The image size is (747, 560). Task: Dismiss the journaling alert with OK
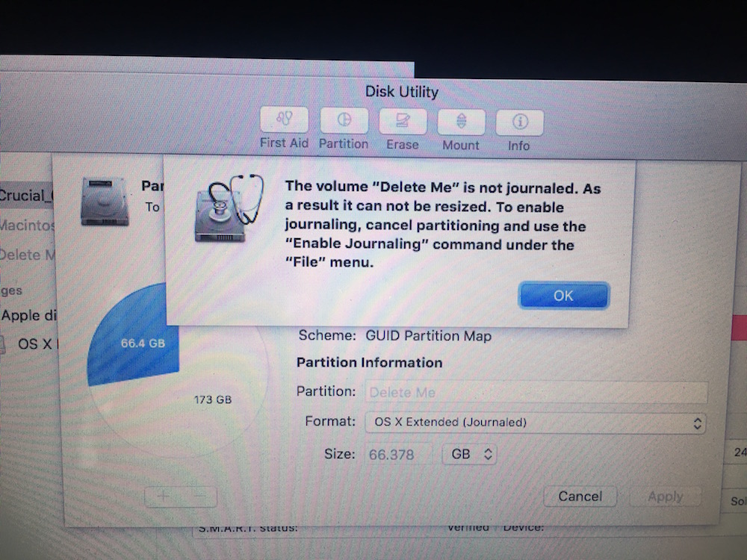(563, 296)
